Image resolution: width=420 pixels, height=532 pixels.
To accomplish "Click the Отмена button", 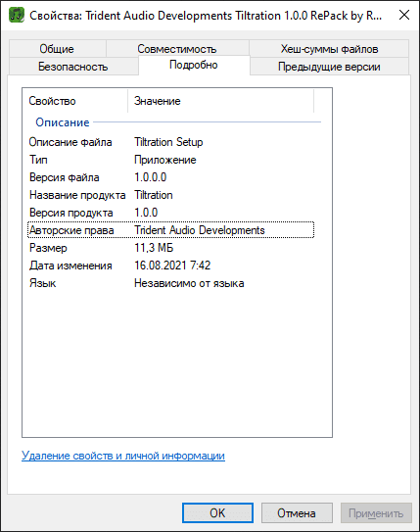I will coord(297,513).
